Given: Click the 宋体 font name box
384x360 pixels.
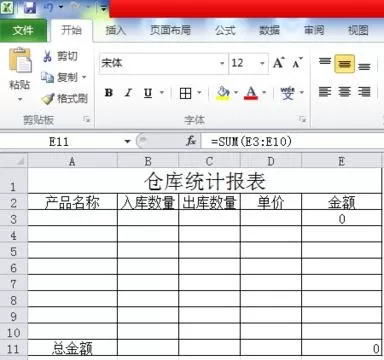Looking at the screenshot, I should (159, 63).
